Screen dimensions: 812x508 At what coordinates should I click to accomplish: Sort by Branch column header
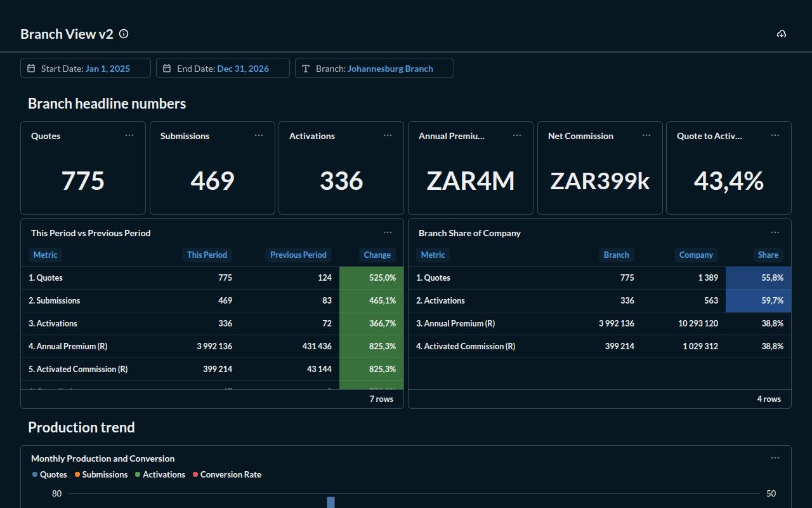(x=616, y=255)
